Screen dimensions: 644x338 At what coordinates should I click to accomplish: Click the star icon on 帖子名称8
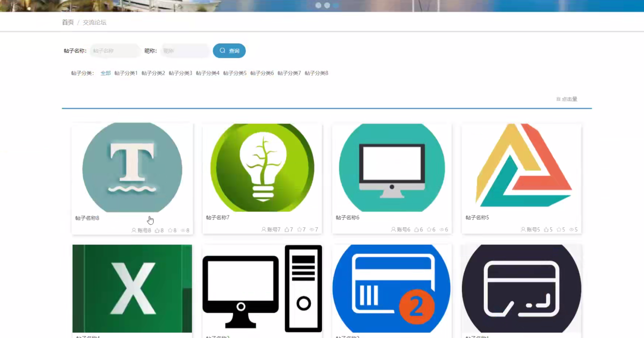coord(170,230)
